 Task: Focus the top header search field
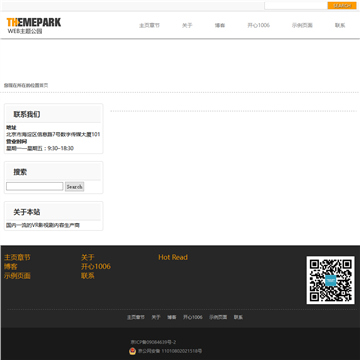pos(296,6)
